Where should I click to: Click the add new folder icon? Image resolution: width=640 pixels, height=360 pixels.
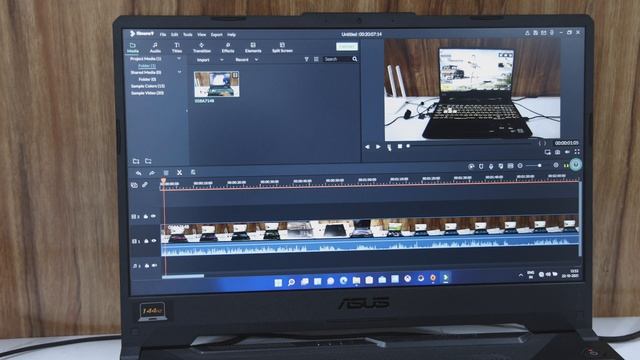coord(136,161)
